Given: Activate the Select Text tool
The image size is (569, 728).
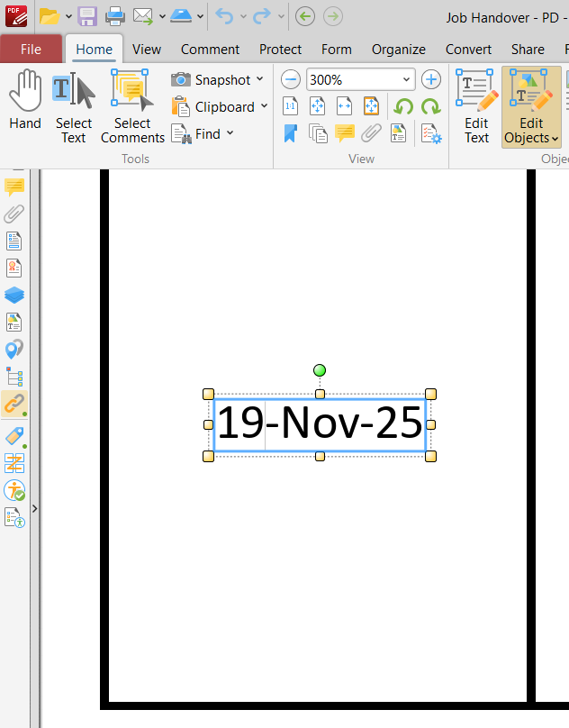Looking at the screenshot, I should (x=73, y=107).
